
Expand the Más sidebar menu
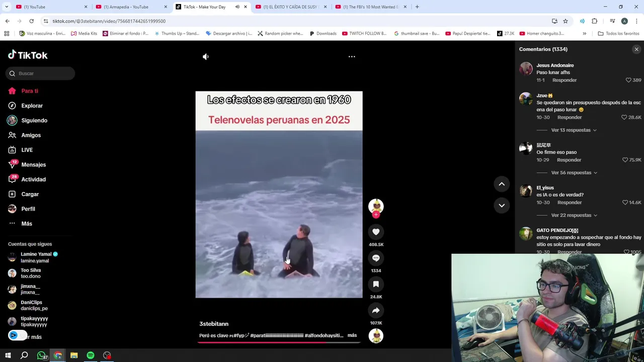[26, 224]
